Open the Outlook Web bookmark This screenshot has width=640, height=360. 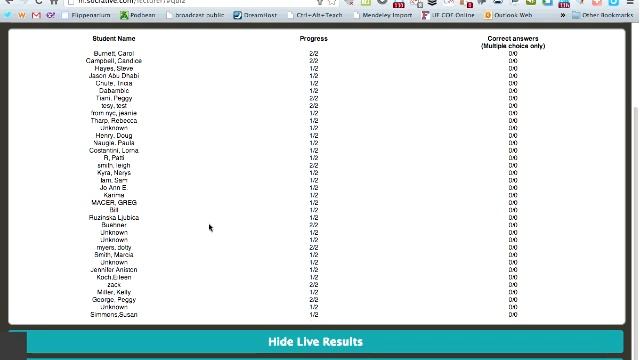508,15
